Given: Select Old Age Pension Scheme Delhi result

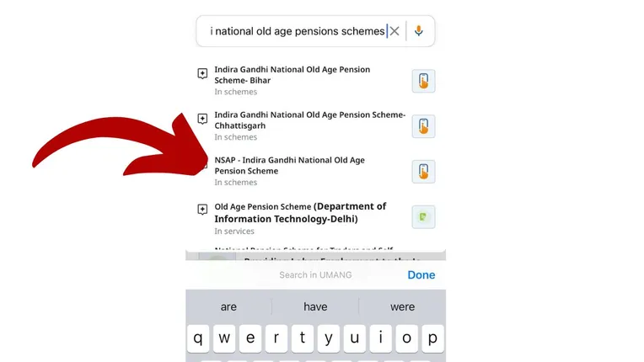Looking at the screenshot, I should [300, 213].
